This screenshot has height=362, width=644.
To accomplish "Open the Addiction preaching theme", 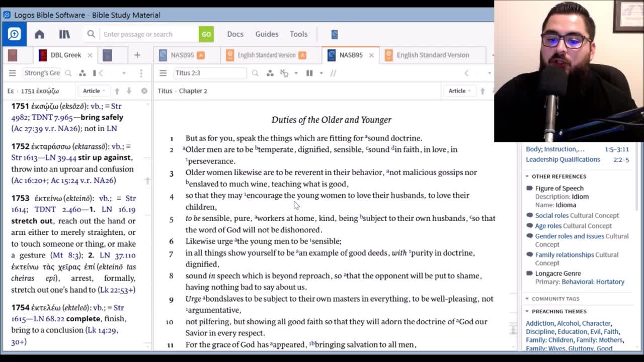I will pos(539,323).
